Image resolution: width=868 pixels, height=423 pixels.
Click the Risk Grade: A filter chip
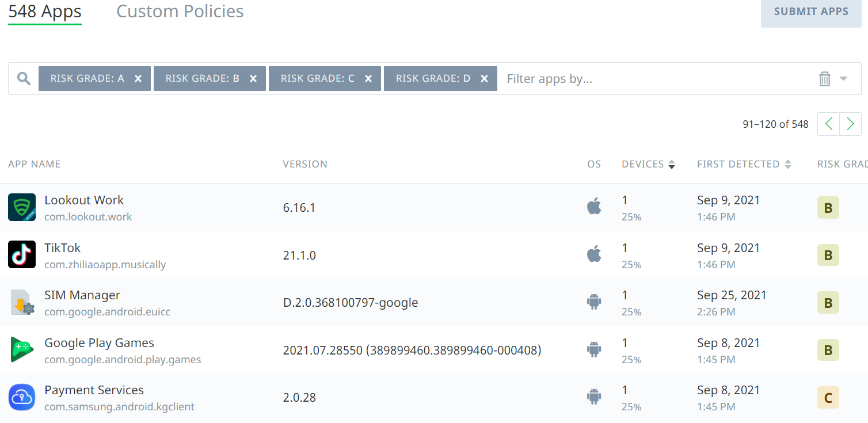click(x=94, y=79)
